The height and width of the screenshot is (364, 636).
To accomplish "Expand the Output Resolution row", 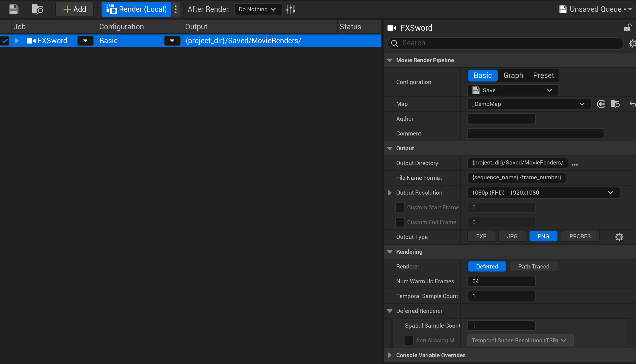I will (x=390, y=193).
